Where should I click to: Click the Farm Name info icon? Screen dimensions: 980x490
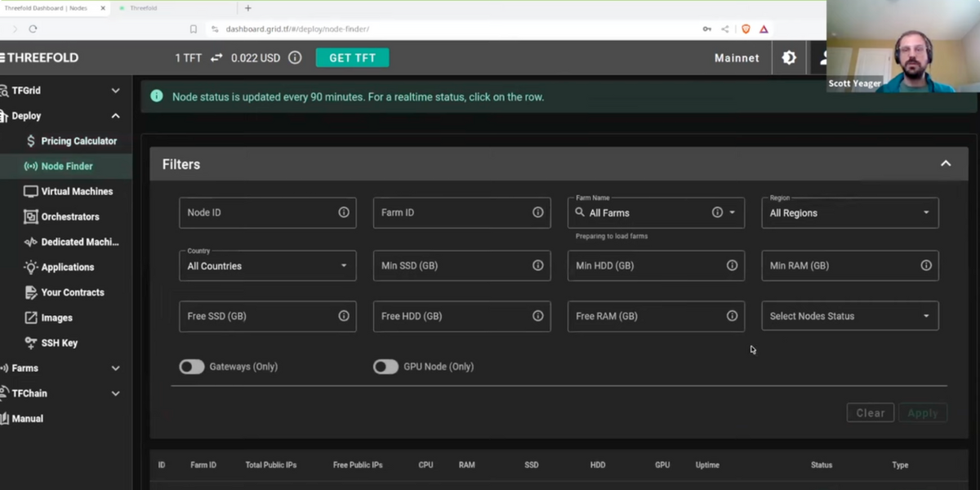[717, 212]
